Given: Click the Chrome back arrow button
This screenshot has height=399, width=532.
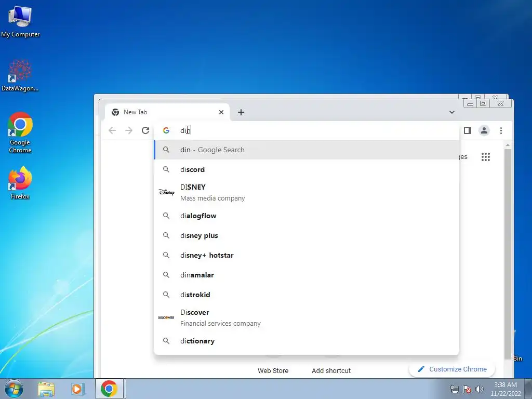Looking at the screenshot, I should tap(112, 130).
